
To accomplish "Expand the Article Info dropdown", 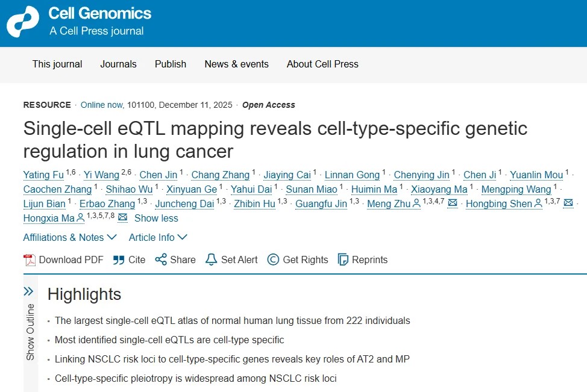I will point(158,237).
